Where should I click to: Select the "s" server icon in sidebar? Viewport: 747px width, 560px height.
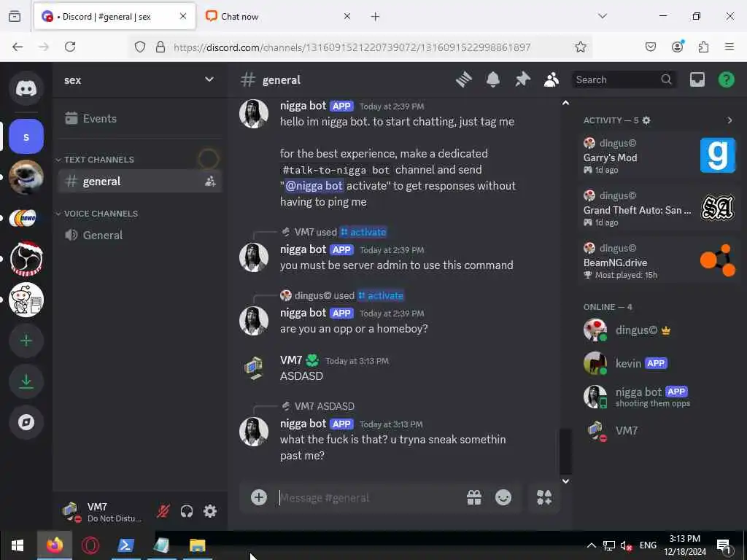click(x=26, y=136)
